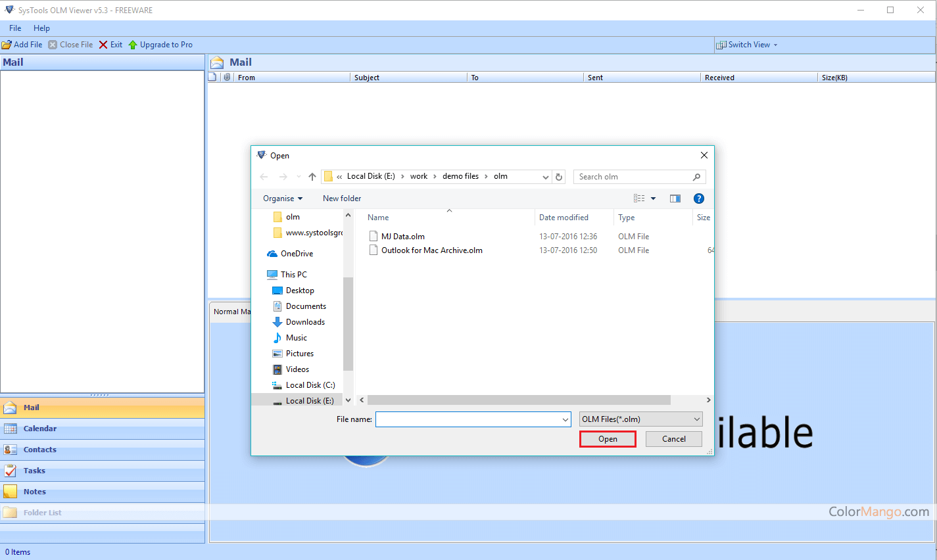Click work in the address path
Viewport: 937px width, 560px height.
(419, 176)
